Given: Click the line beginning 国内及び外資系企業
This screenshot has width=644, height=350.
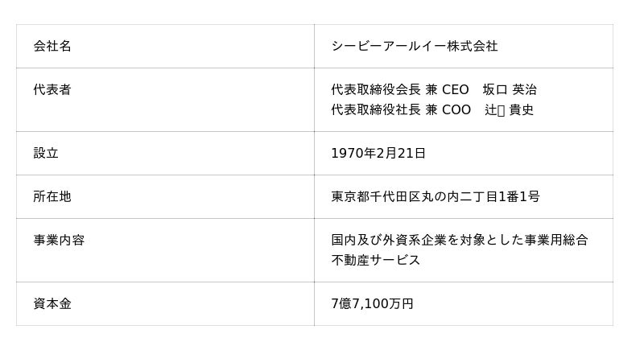Looking at the screenshot, I should point(459,241).
